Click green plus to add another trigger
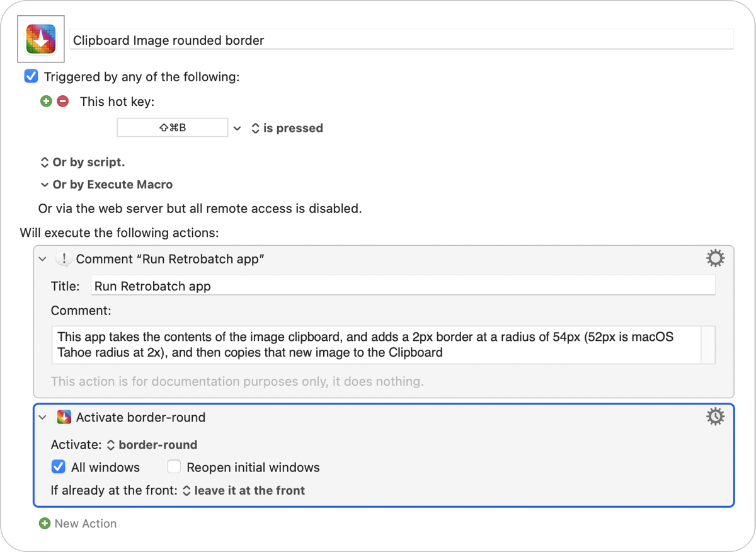This screenshot has height=552, width=756. [45, 101]
